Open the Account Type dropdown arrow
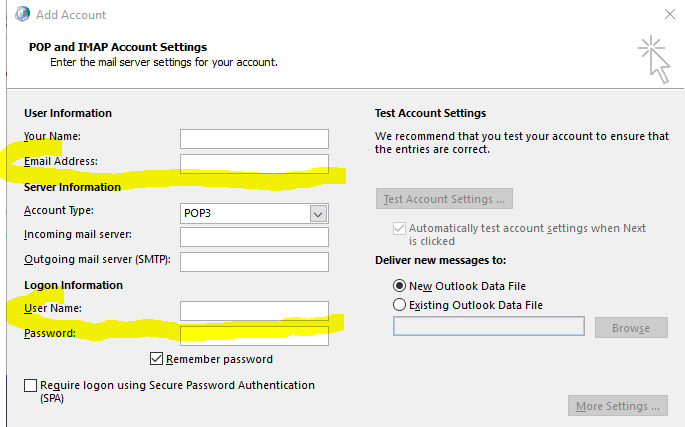 click(x=318, y=214)
